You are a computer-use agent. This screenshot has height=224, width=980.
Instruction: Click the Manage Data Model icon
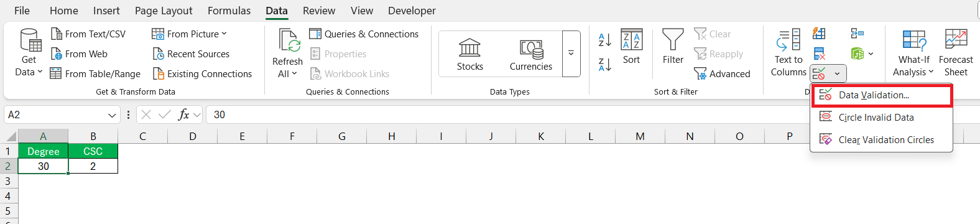857,54
